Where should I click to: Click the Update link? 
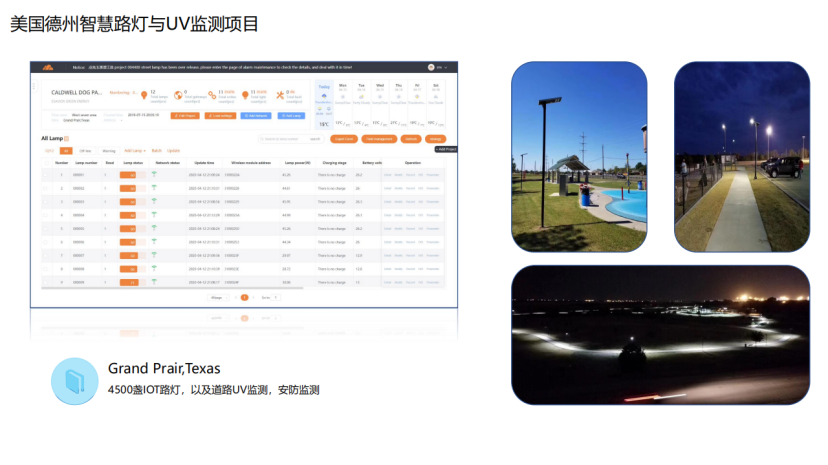(x=173, y=151)
